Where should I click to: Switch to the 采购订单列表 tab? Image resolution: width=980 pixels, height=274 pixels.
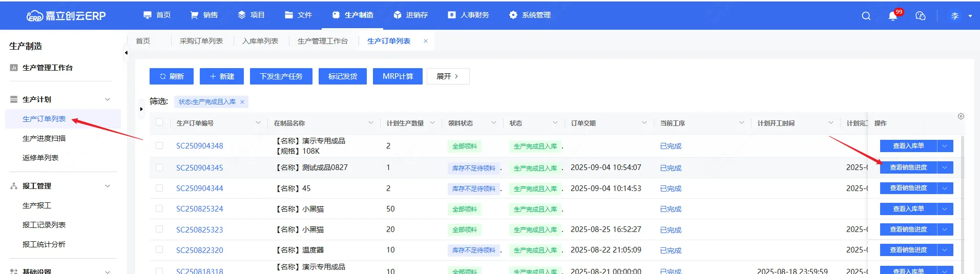pos(201,41)
